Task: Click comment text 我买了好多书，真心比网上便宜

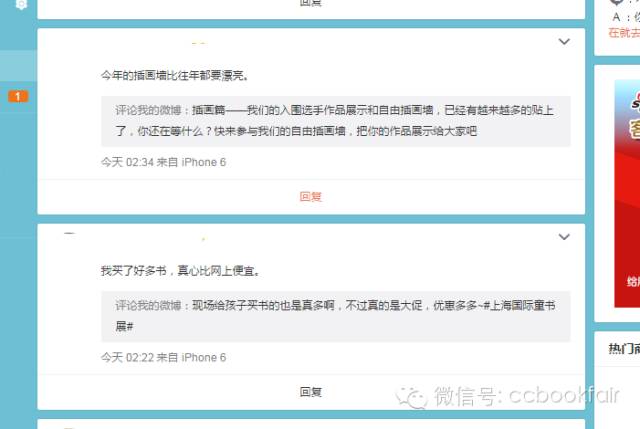Action: (x=180, y=271)
